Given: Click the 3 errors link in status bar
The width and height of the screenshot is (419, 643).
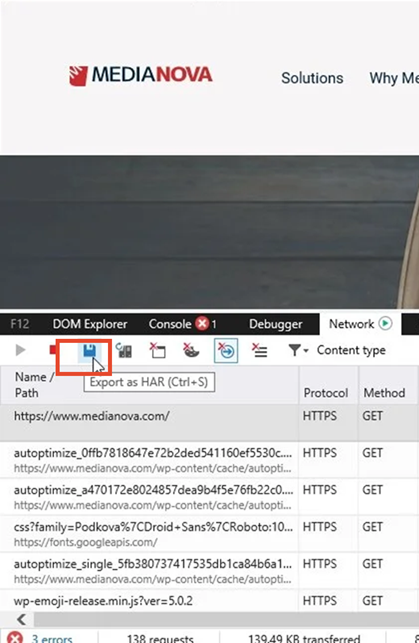Looking at the screenshot, I should click(x=52, y=638).
